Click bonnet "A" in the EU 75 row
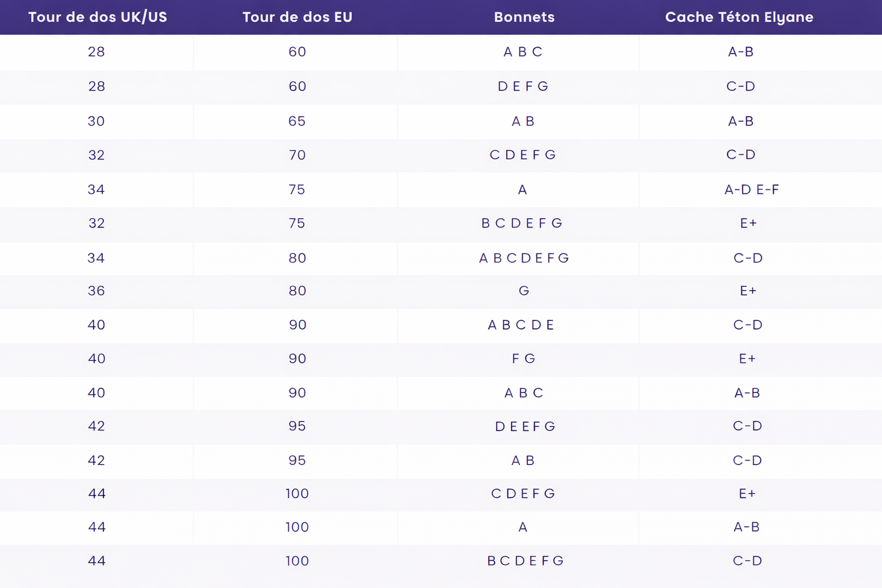This screenshot has height=588, width=882. pos(522,189)
